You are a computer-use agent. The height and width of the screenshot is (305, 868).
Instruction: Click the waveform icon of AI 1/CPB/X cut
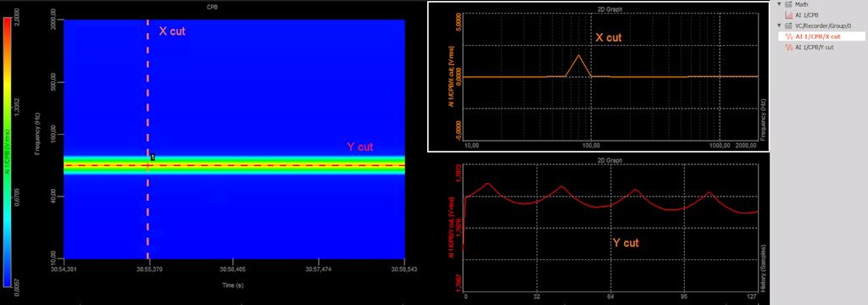[x=789, y=36]
